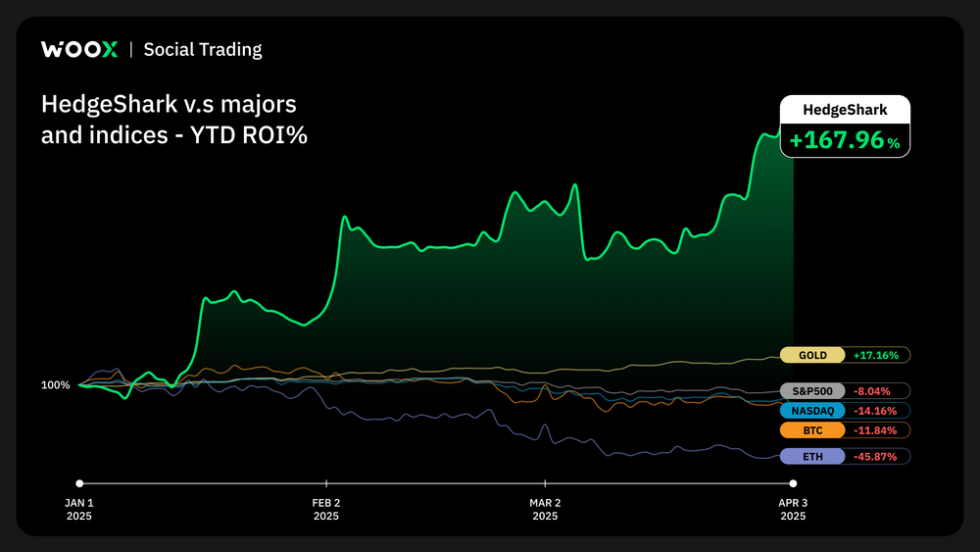Image resolution: width=980 pixels, height=552 pixels.
Task: Click the chart title 'HedgeShark v.s majors'
Action: click(169, 104)
